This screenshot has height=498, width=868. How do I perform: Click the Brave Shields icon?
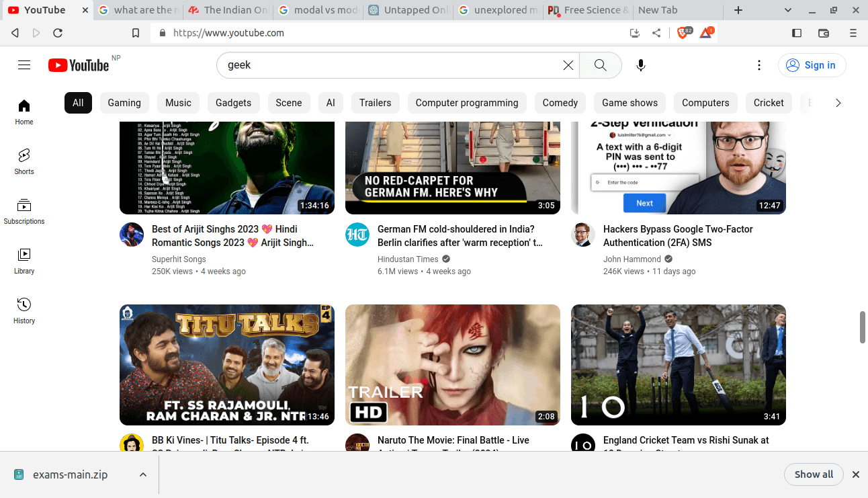point(683,33)
